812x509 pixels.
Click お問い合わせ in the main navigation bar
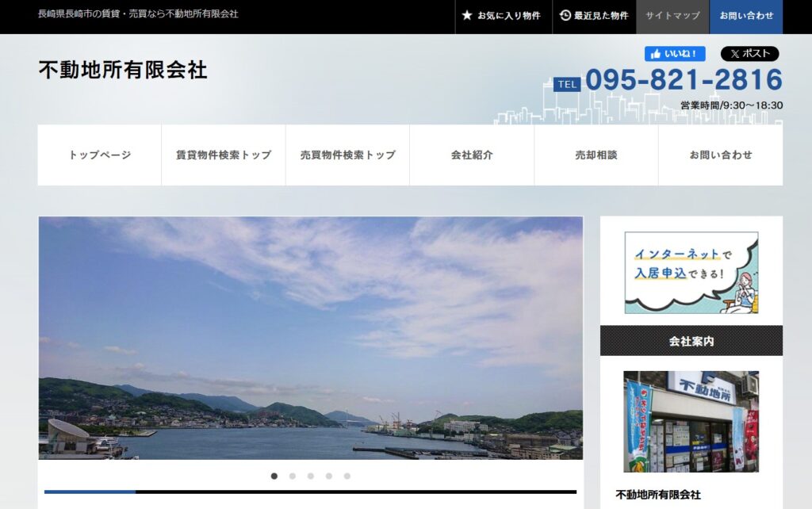[x=720, y=155]
